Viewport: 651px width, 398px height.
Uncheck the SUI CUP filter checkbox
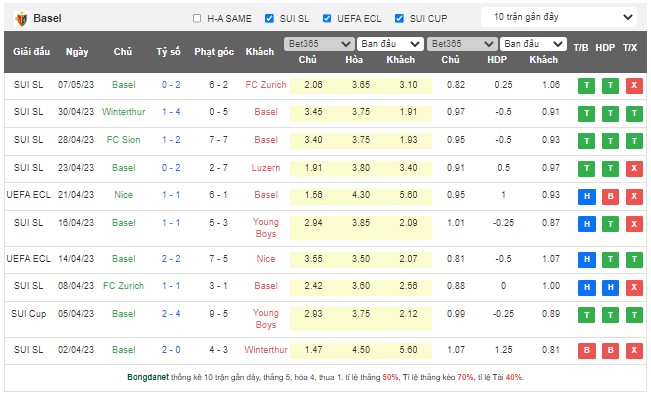coord(399,18)
